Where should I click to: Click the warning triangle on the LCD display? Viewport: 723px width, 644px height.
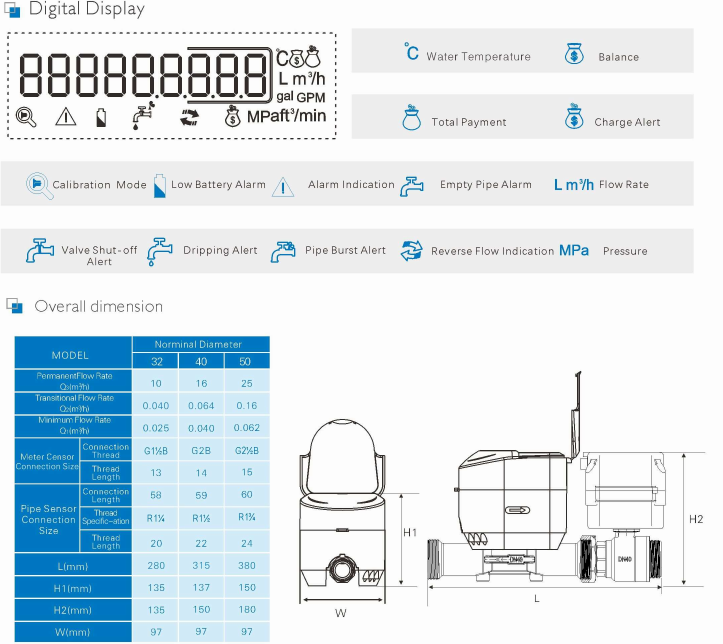click(x=65, y=117)
